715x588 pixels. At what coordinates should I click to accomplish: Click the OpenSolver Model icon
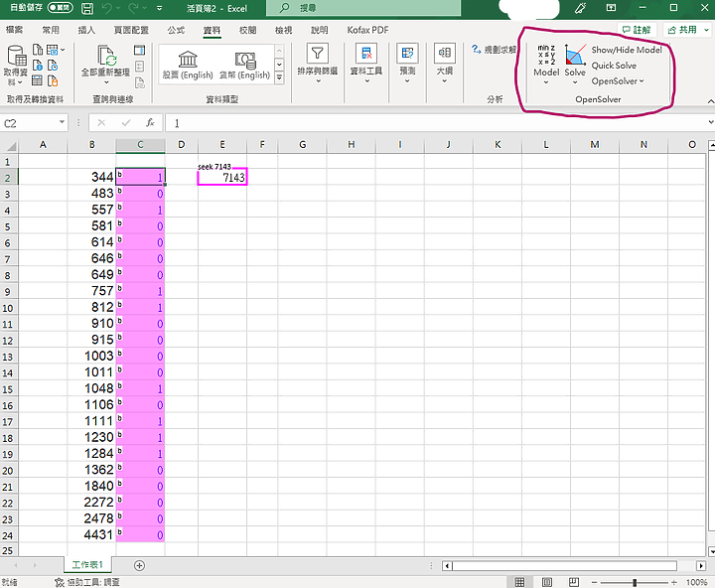(x=546, y=55)
